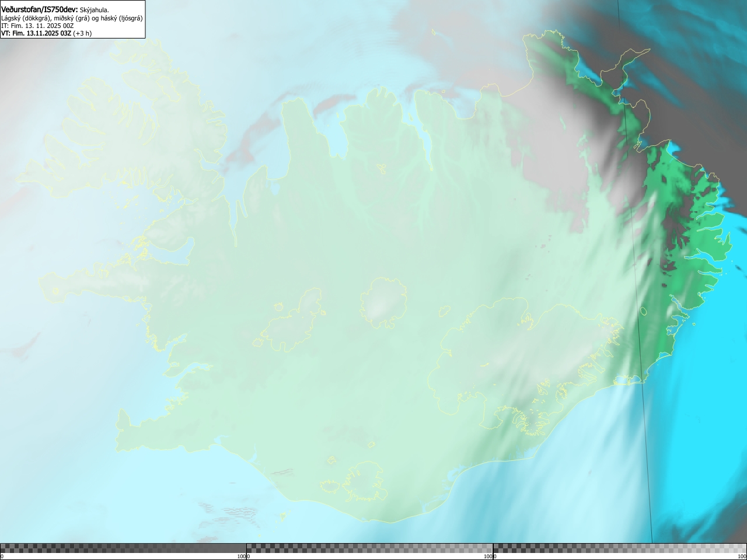Screen dimensions: 747x560
Task: Click the "Skýjahula." label in the header
Action: point(94,10)
